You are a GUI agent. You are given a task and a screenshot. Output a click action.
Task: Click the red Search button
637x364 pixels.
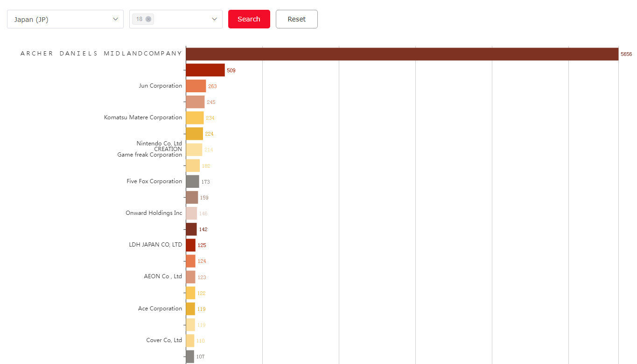pos(249,19)
